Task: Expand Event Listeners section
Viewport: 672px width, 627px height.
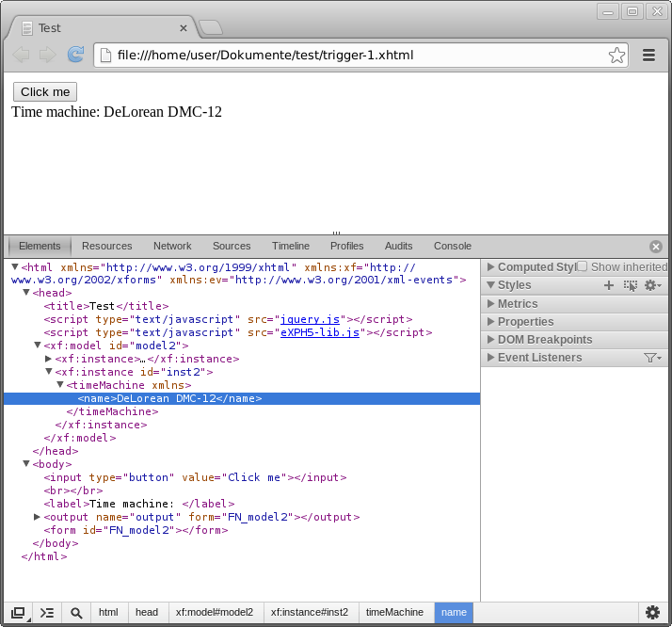Action: click(490, 358)
